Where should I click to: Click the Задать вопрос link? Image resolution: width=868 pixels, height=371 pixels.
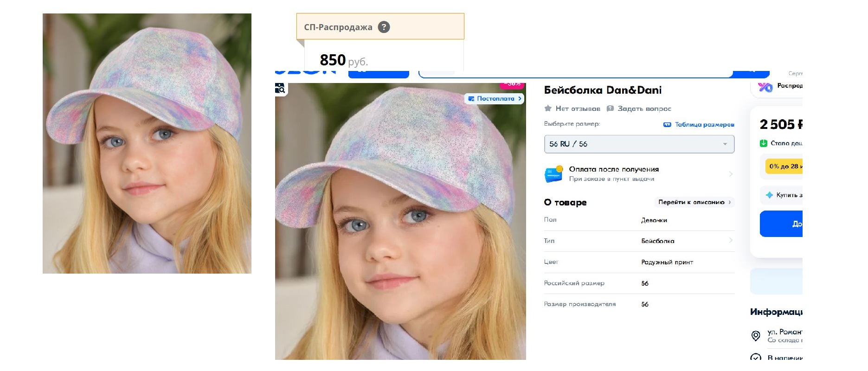click(644, 109)
